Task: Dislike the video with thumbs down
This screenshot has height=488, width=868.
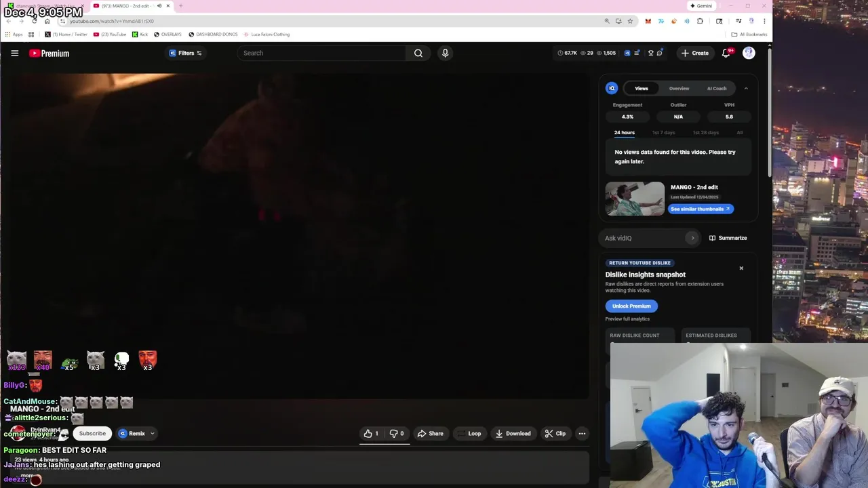Action: click(x=397, y=434)
